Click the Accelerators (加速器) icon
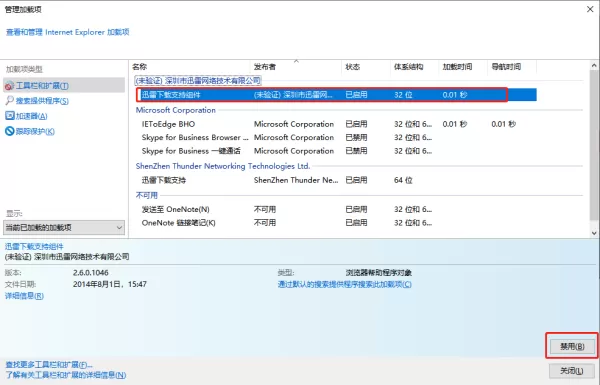Screen dimensions: 600x385 [10, 116]
